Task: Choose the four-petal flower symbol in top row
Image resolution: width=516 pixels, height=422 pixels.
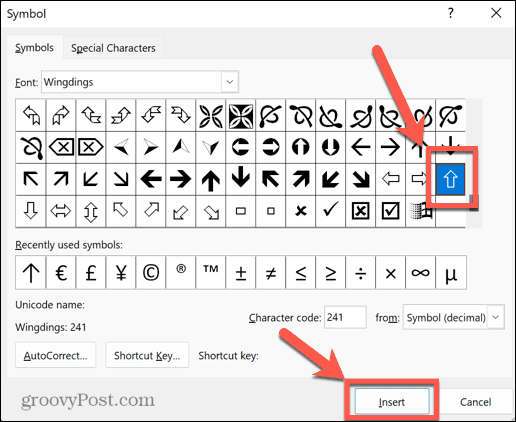Action: 210,115
